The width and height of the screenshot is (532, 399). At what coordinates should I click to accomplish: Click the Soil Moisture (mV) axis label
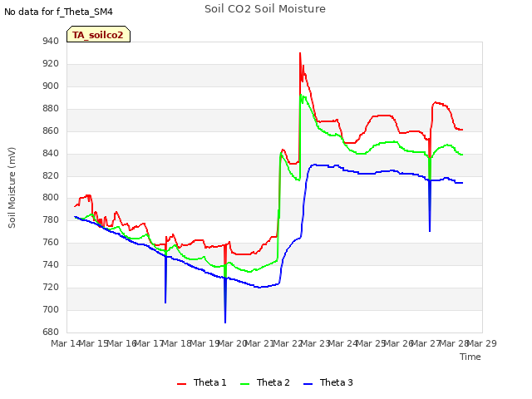point(12,188)
